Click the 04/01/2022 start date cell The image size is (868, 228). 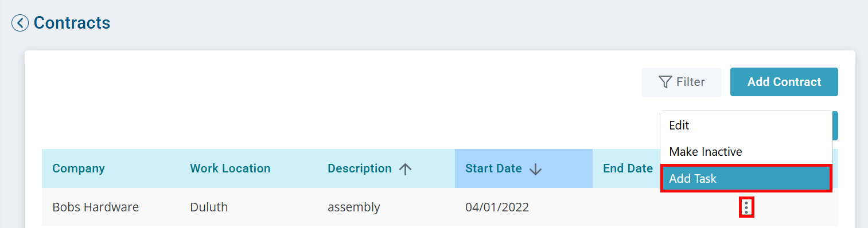click(497, 207)
